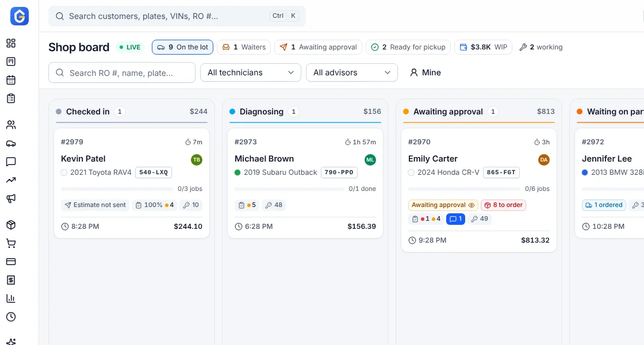
Task: Click the blue comment badge on Emily Carter's card
Action: (x=455, y=219)
